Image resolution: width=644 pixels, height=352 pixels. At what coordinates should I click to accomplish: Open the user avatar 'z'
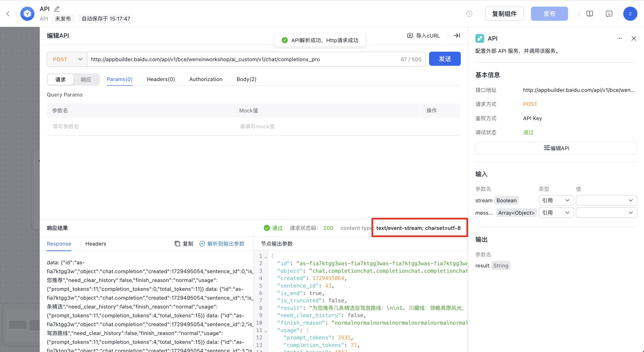click(630, 13)
